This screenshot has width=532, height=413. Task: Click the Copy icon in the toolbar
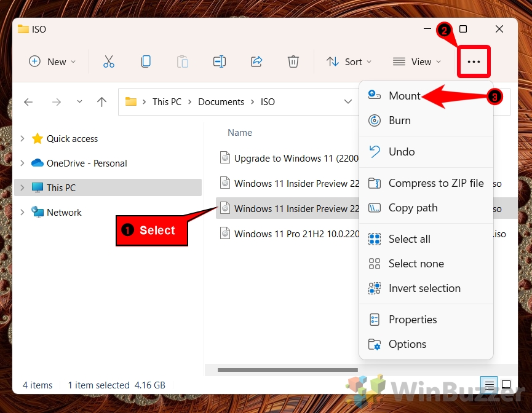[145, 61]
